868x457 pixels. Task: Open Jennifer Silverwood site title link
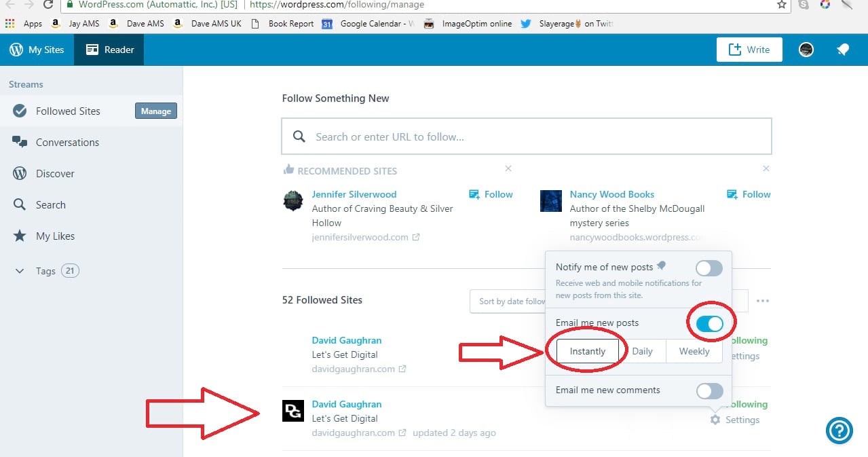point(354,194)
